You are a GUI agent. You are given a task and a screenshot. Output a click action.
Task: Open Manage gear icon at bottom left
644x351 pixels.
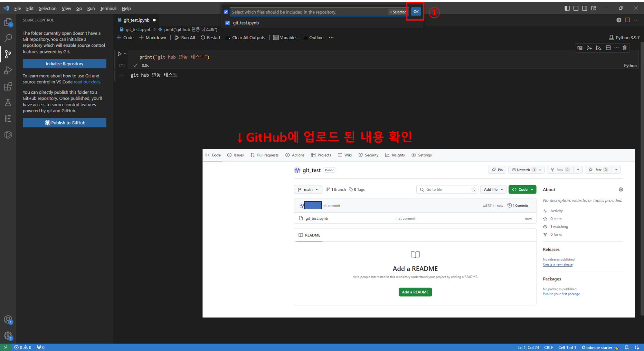[8, 336]
